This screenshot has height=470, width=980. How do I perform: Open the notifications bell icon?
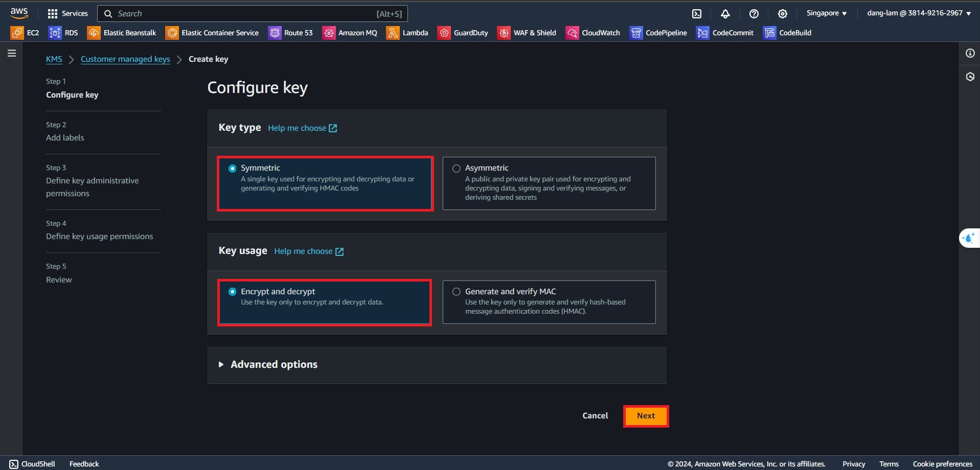[725, 14]
